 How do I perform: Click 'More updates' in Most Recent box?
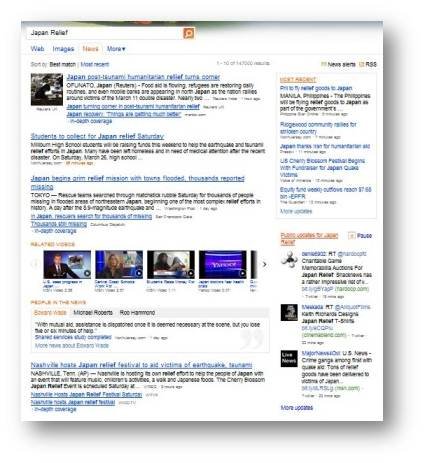pos(296,211)
